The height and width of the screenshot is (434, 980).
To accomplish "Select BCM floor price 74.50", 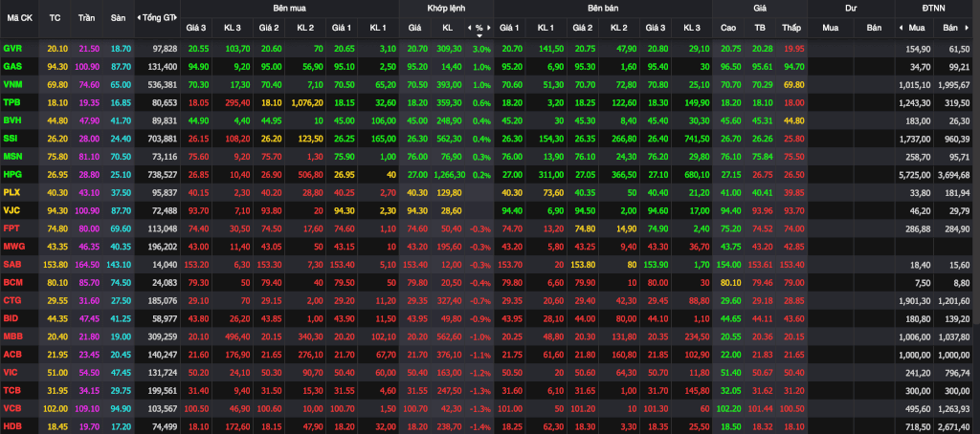I will pyautogui.click(x=121, y=283).
